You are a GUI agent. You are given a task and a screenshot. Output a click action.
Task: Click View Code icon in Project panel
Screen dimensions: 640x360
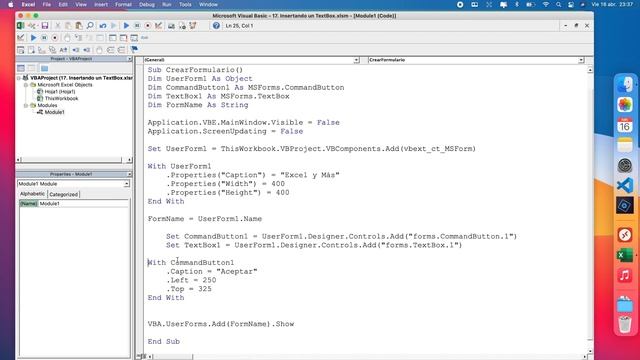[x=21, y=68]
